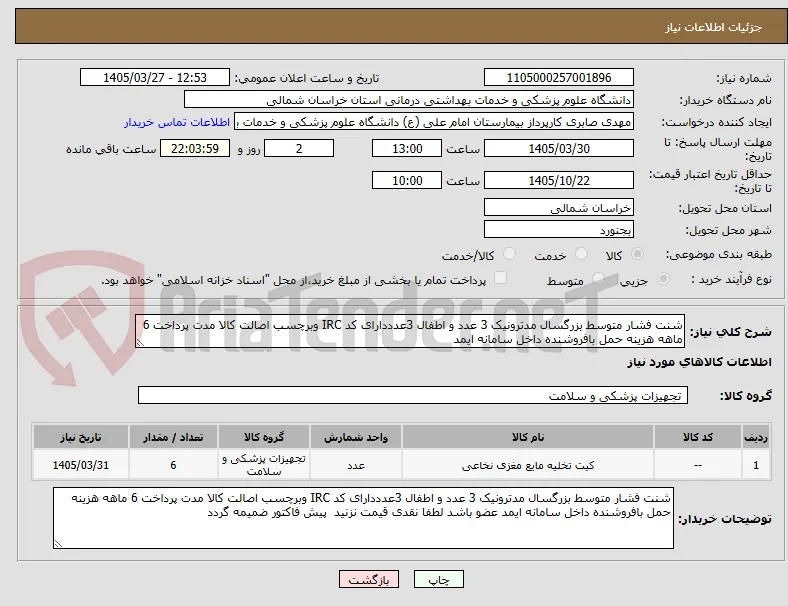This screenshot has height=606, width=788.
Task: Click cell کیت تخلیه مایع مغزی نخاعی
Action: 528,465
